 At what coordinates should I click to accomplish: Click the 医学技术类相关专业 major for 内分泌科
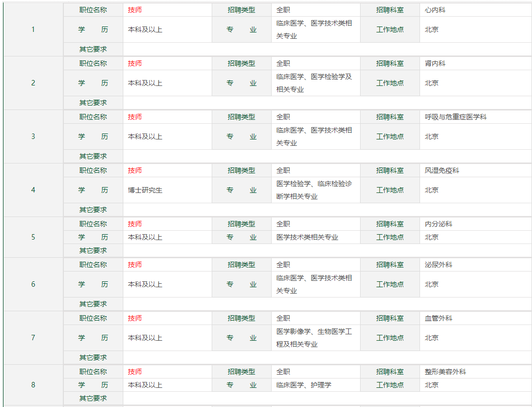(x=308, y=237)
